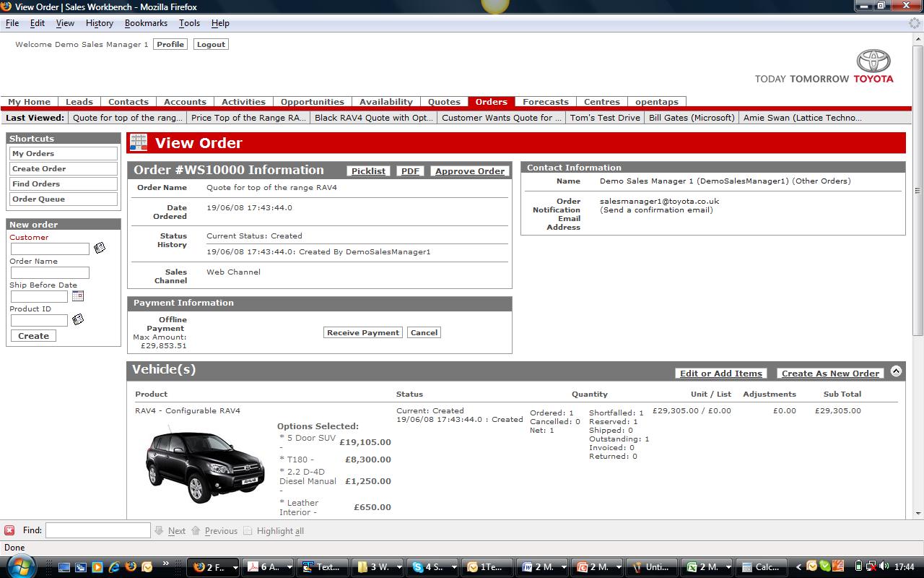This screenshot has width=924, height=578.
Task: Open the Profile button
Action: 170,44
